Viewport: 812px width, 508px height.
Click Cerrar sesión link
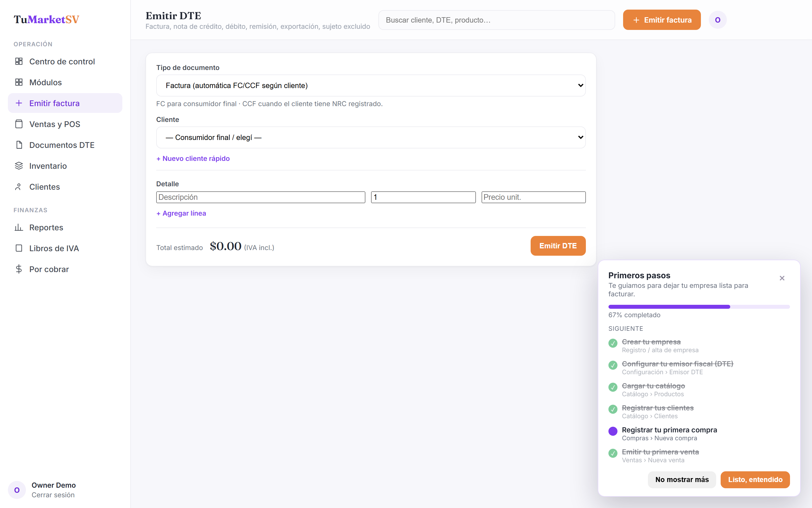(53, 494)
